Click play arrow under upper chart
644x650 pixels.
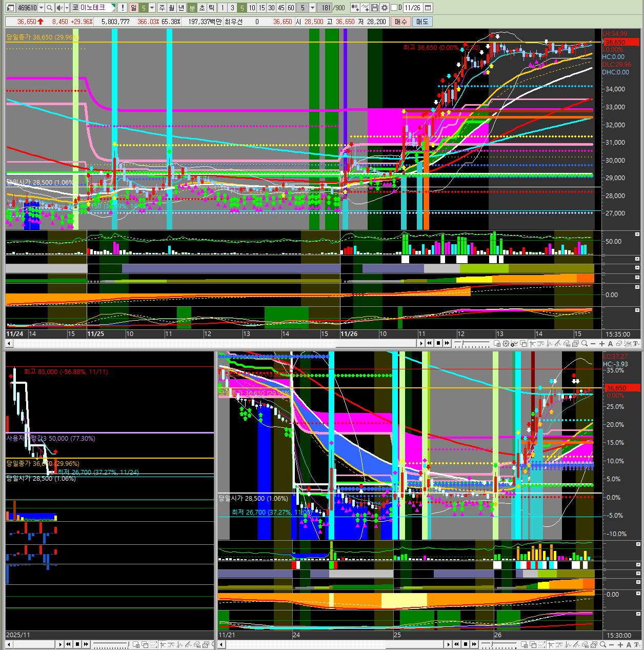click(421, 344)
